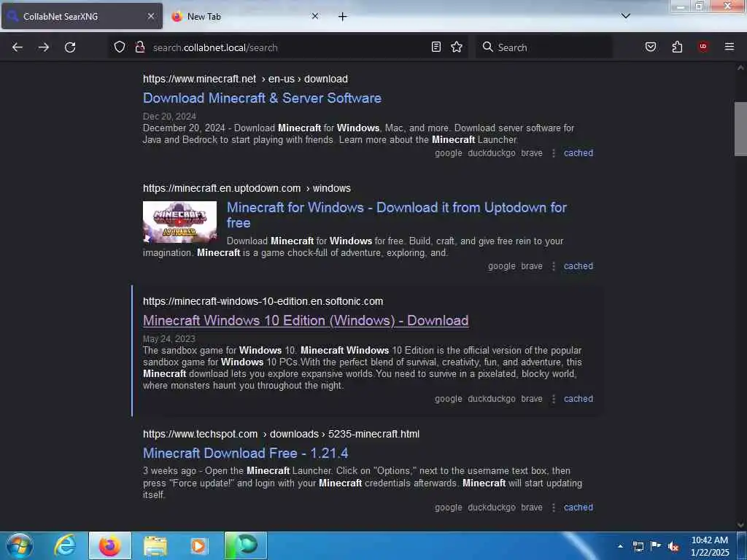Save page to Pocket
This screenshot has width=747, height=560.
(x=651, y=47)
